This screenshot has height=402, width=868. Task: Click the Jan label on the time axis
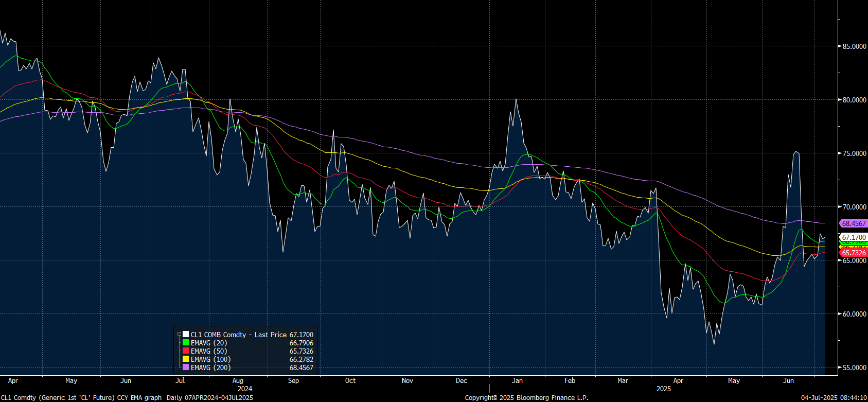(x=517, y=381)
